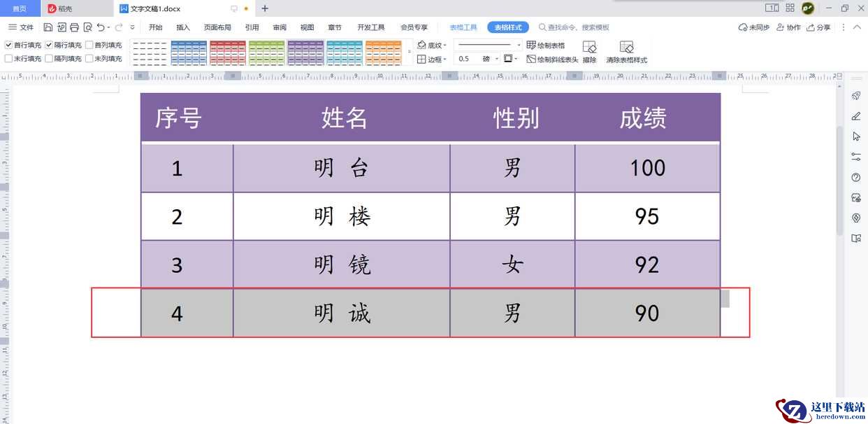Image resolution: width=868 pixels, height=424 pixels.
Task: Click the 分享 share button
Action: pyautogui.click(x=818, y=27)
